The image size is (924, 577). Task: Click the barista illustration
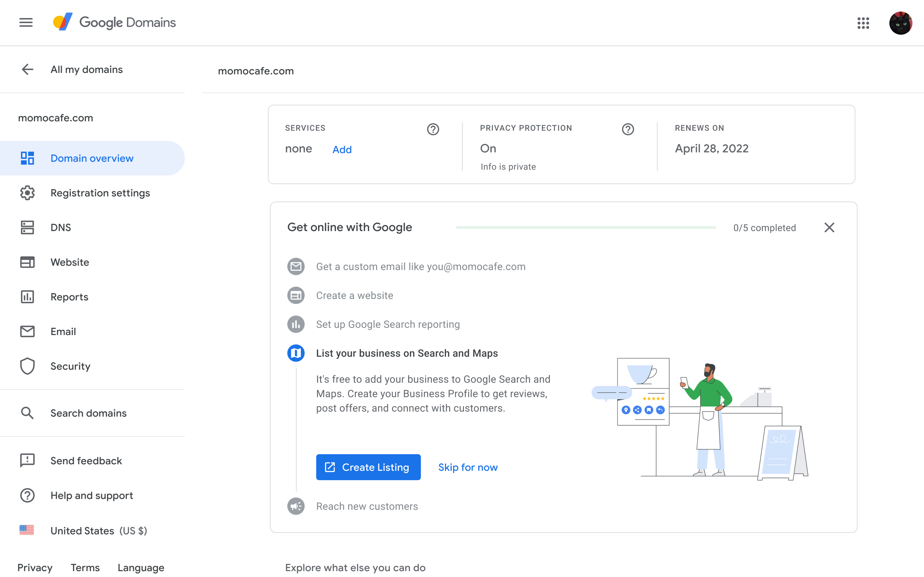click(700, 419)
